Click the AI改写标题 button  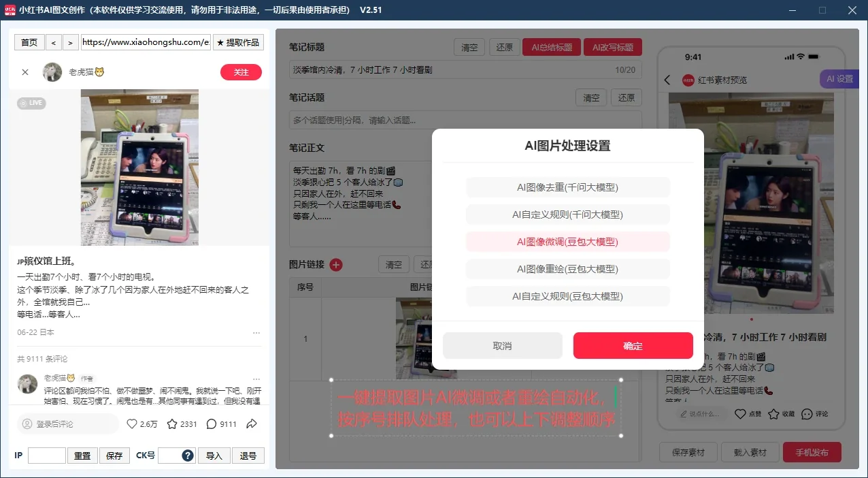613,47
